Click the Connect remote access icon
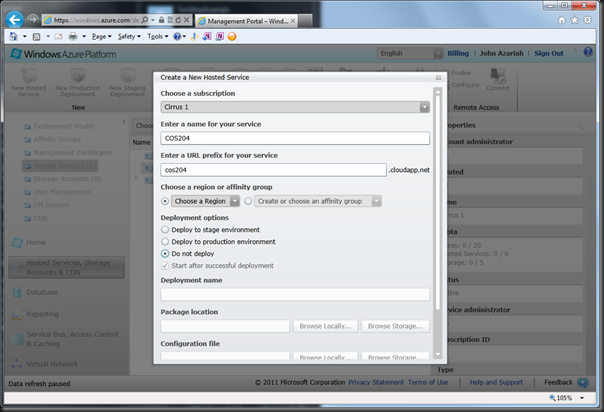The image size is (604, 412). (498, 75)
